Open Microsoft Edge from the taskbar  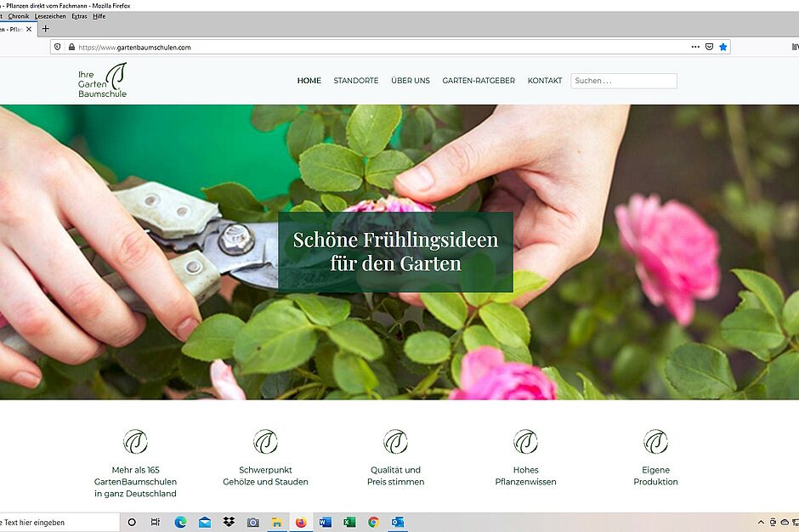pyautogui.click(x=180, y=522)
